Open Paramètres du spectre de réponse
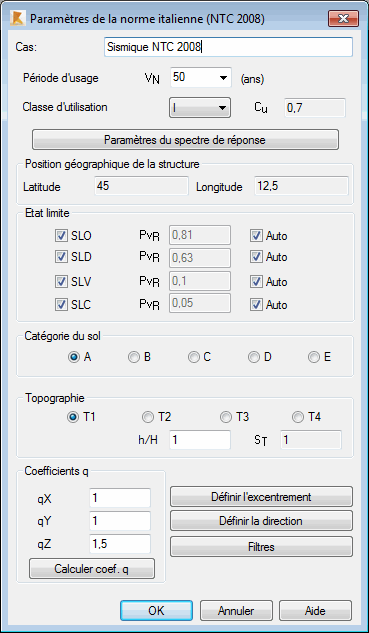Viewport: 369px width, 633px height. coord(185,140)
